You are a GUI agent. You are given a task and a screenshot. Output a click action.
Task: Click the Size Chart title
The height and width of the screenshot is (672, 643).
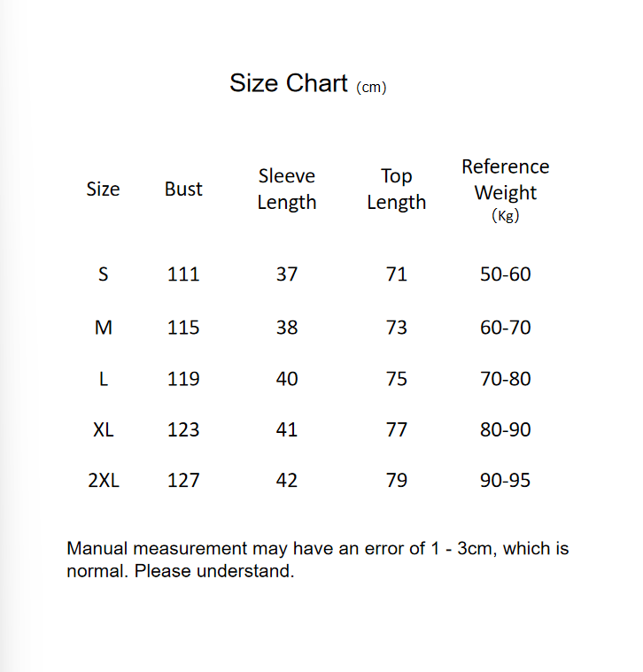tap(289, 83)
